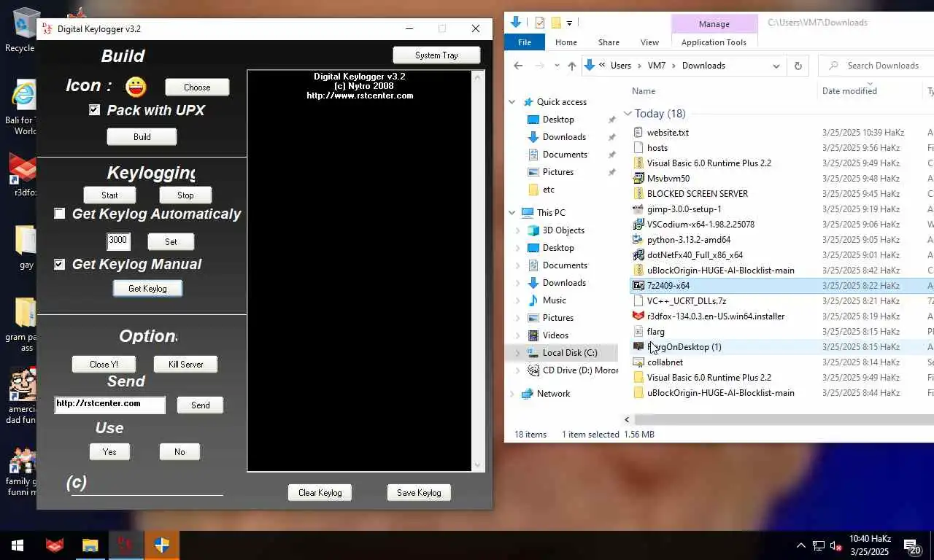Open the notification center icon
934x560 pixels.
(911, 545)
